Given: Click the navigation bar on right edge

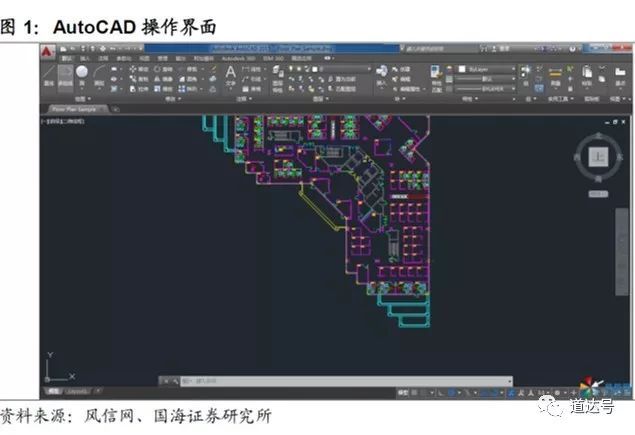Looking at the screenshot, I should (622, 252).
